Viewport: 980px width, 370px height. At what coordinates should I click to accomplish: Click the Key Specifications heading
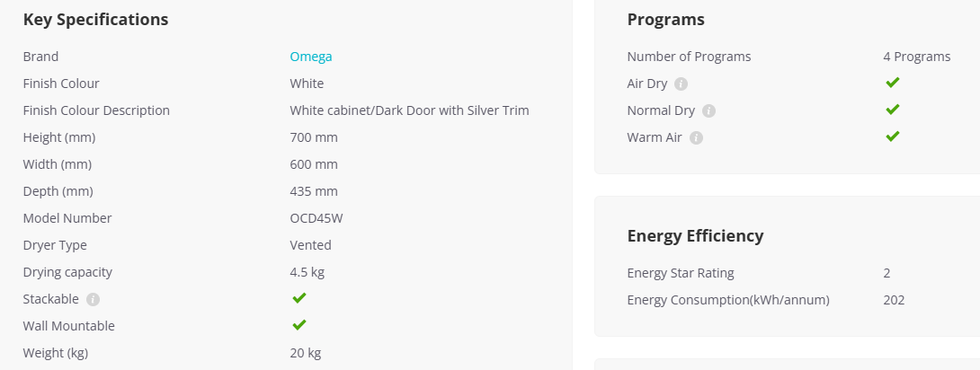coord(95,20)
